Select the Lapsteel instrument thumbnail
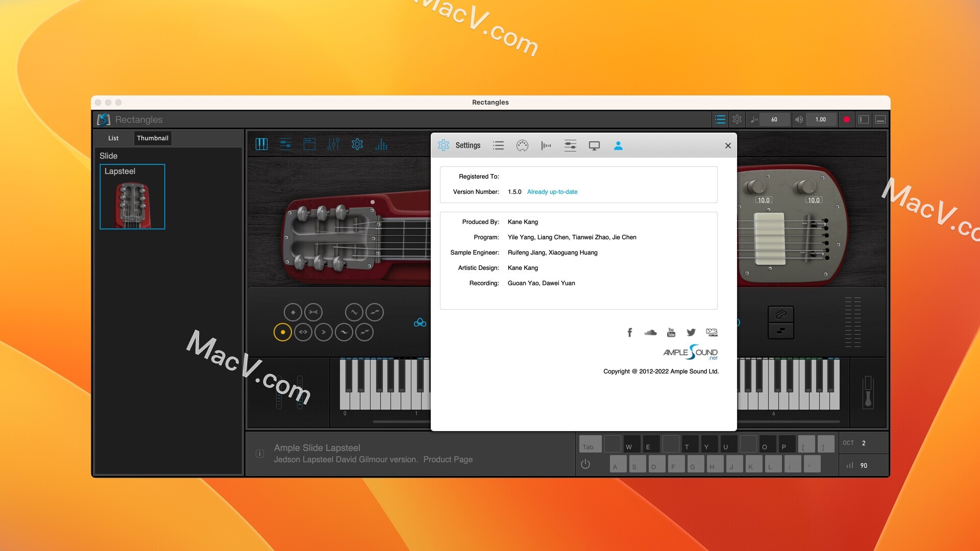 [x=132, y=196]
